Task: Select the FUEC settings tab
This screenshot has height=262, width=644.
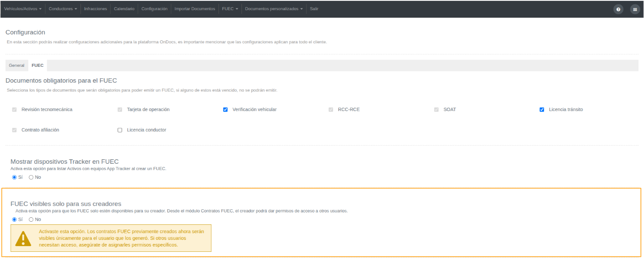Action: click(38, 65)
